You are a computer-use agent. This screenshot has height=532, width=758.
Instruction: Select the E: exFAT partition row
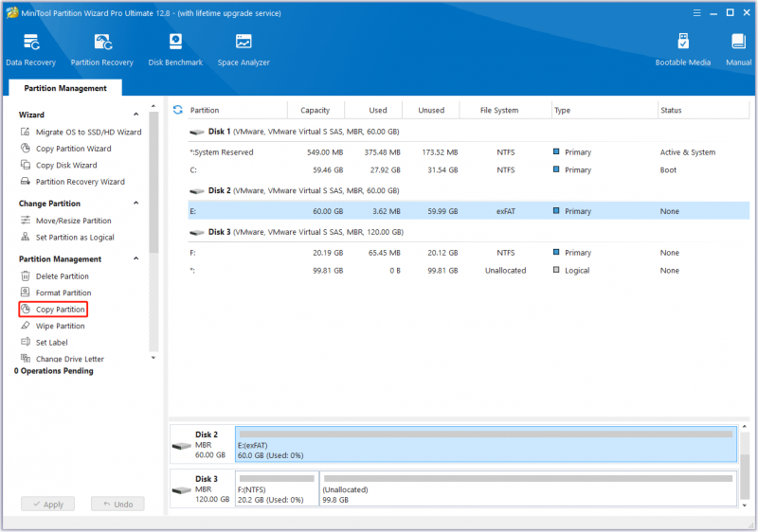pyautogui.click(x=468, y=211)
